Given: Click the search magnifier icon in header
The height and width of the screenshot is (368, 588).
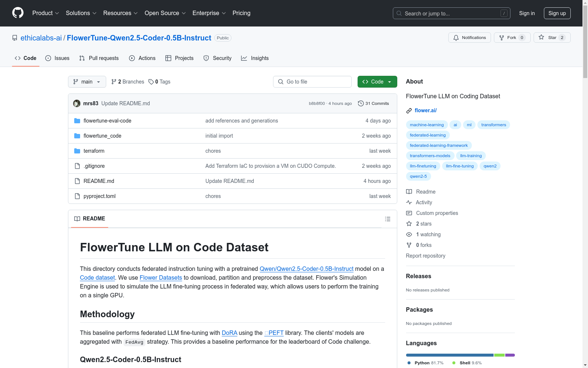Looking at the screenshot, I should [x=399, y=13].
